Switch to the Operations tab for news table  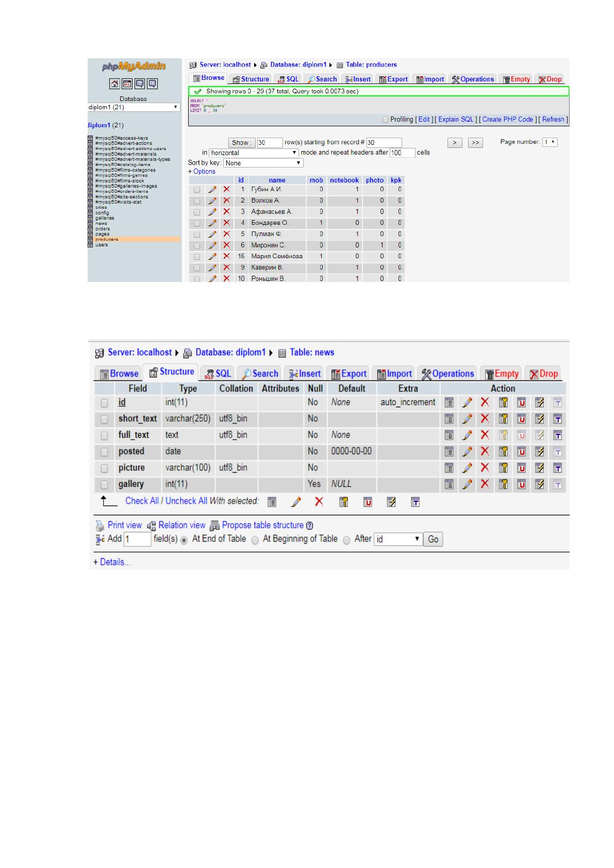click(447, 374)
